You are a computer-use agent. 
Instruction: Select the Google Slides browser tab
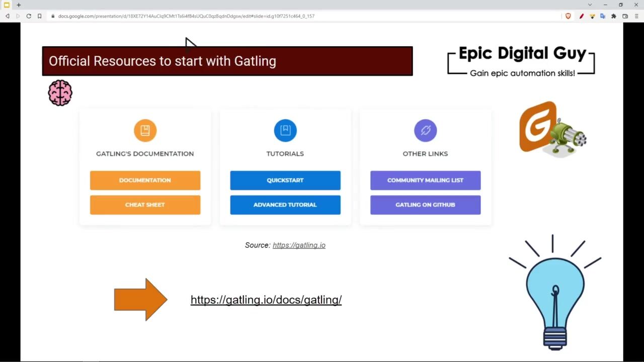tap(7, 5)
